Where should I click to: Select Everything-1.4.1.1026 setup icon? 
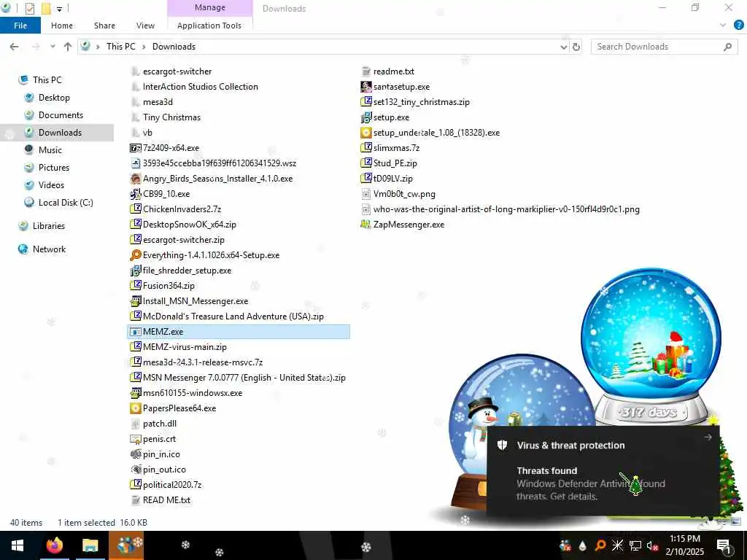click(x=135, y=255)
